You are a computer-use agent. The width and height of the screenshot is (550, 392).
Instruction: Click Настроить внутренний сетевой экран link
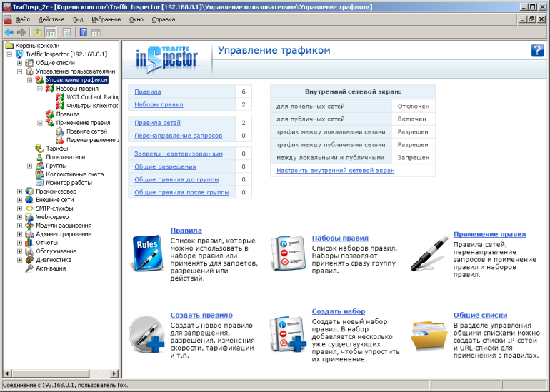(335, 171)
